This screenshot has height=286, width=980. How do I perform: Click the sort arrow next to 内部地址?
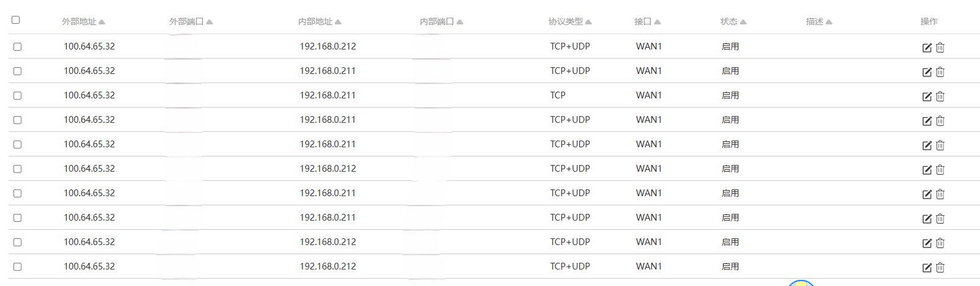click(x=338, y=22)
